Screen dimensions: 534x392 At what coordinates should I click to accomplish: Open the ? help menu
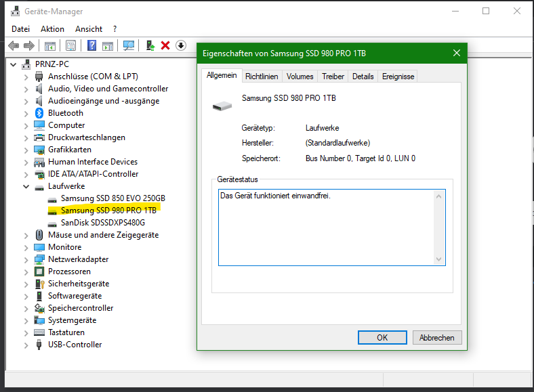(x=115, y=29)
